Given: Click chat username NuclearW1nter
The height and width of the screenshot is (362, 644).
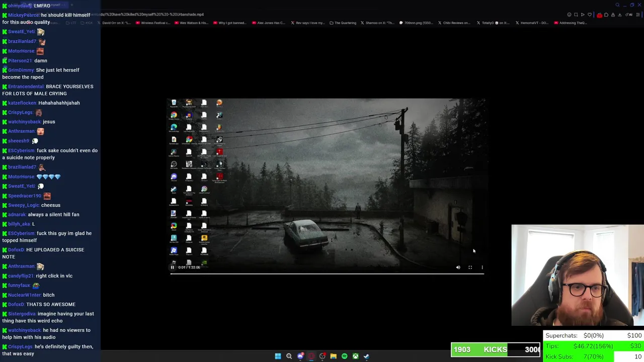Looking at the screenshot, I should (24, 295).
